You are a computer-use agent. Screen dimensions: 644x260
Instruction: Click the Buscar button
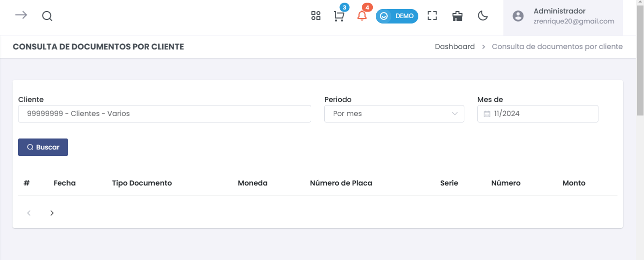coord(43,147)
